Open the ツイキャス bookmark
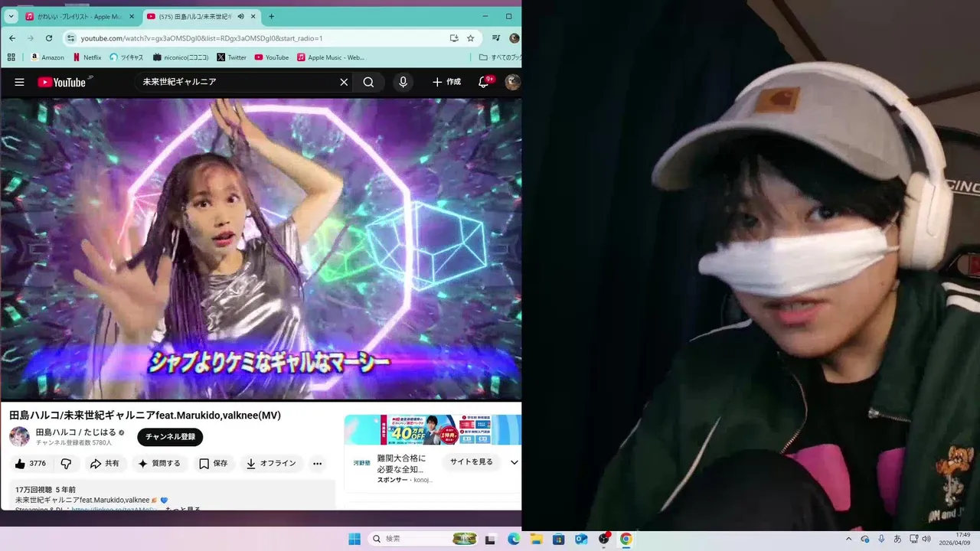The image size is (980, 551). pos(126,57)
